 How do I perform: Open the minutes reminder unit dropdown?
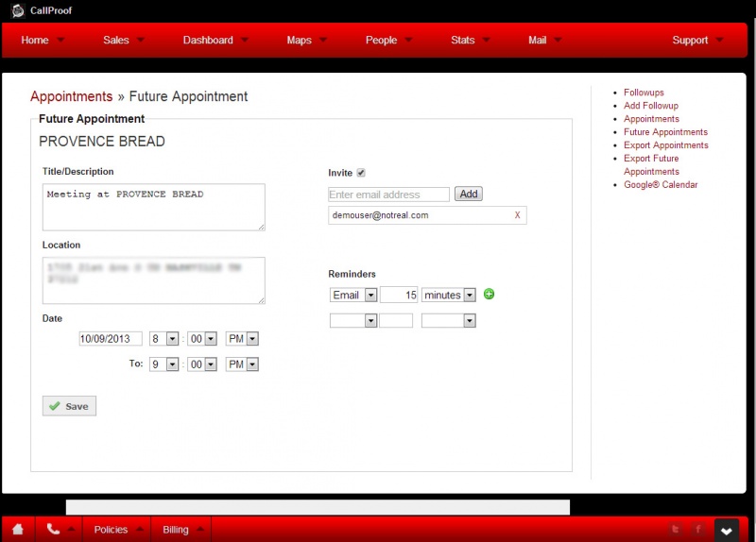(448, 295)
